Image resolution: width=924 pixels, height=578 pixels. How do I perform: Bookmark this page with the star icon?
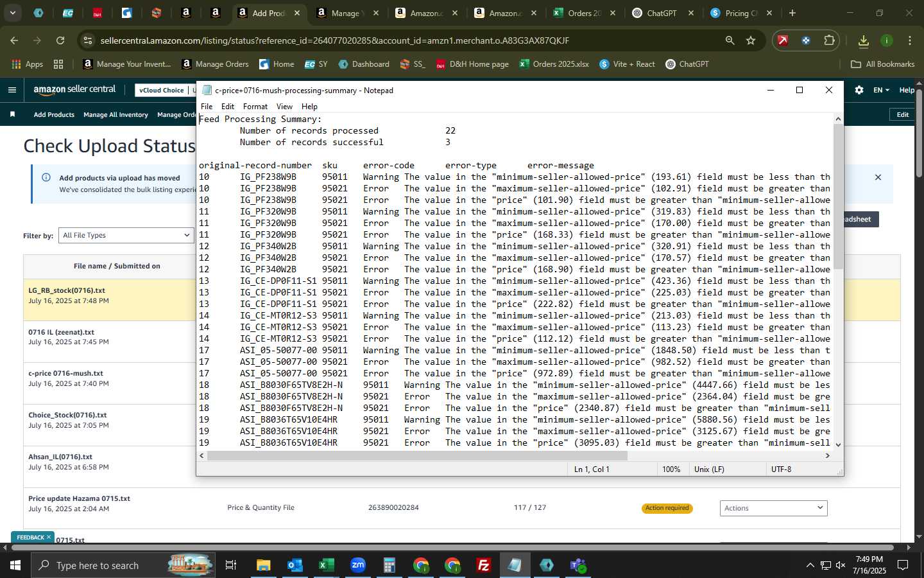click(x=751, y=40)
